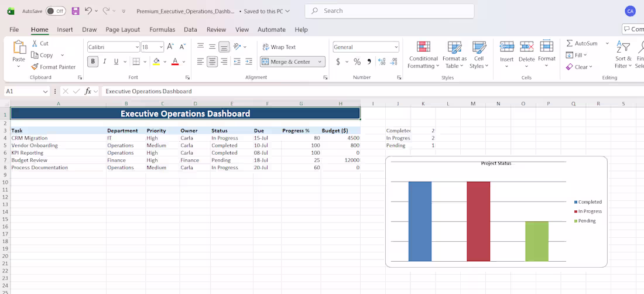The image size is (644, 294).
Task: Toggle Underline formatting
Action: [116, 61]
